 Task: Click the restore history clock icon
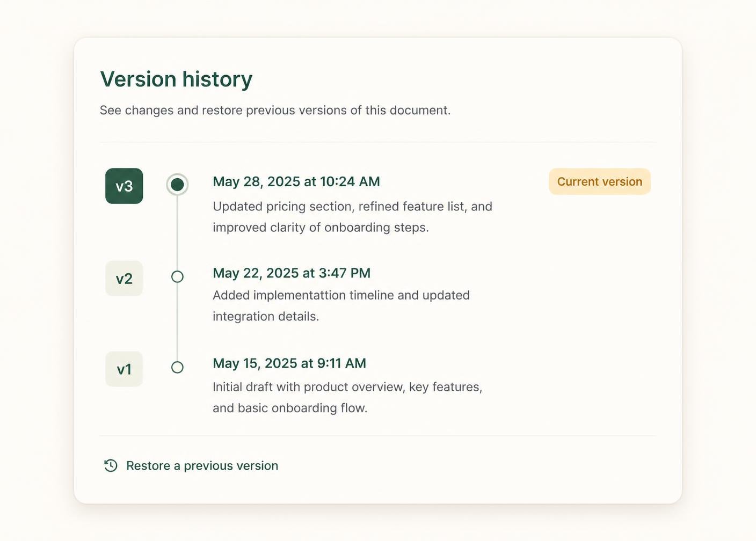tap(111, 465)
